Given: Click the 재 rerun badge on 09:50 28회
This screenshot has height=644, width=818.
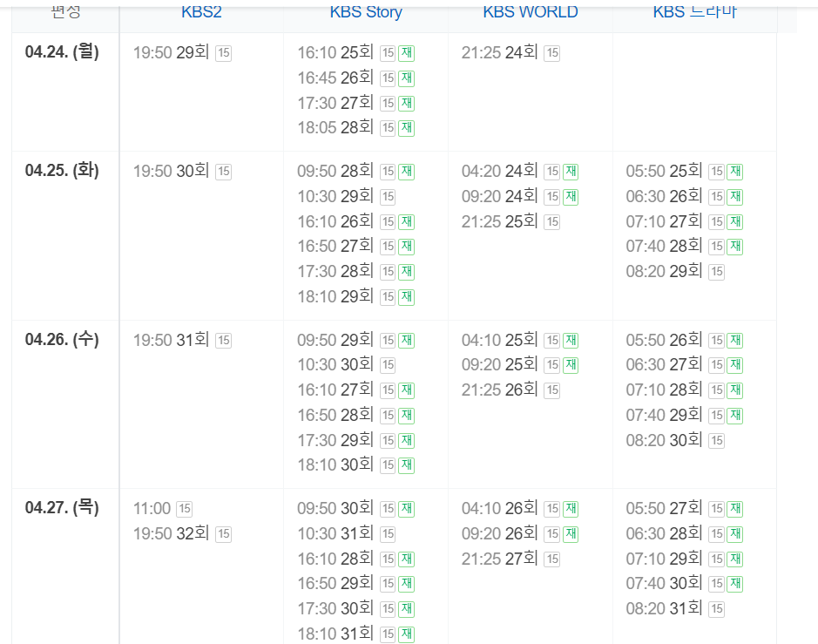Looking at the screenshot, I should point(407,172).
